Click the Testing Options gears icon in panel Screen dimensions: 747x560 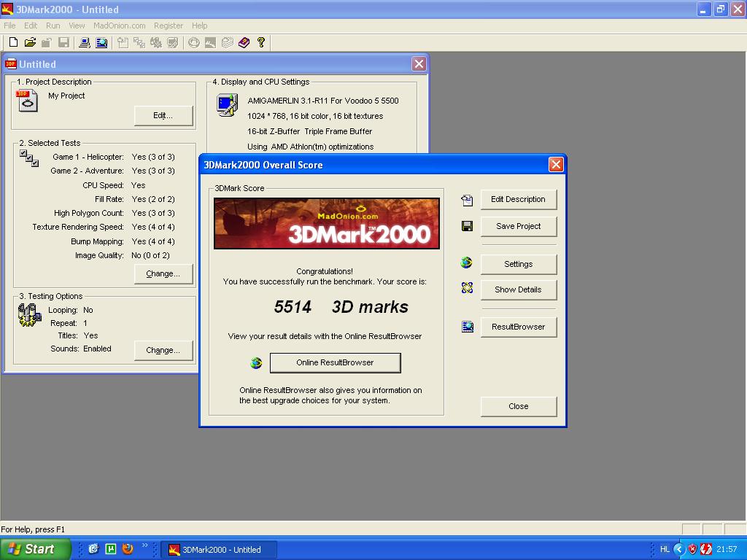29,315
